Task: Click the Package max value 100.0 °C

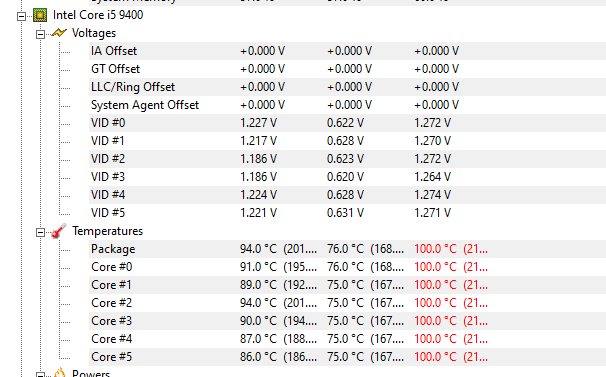Action: tap(435, 249)
